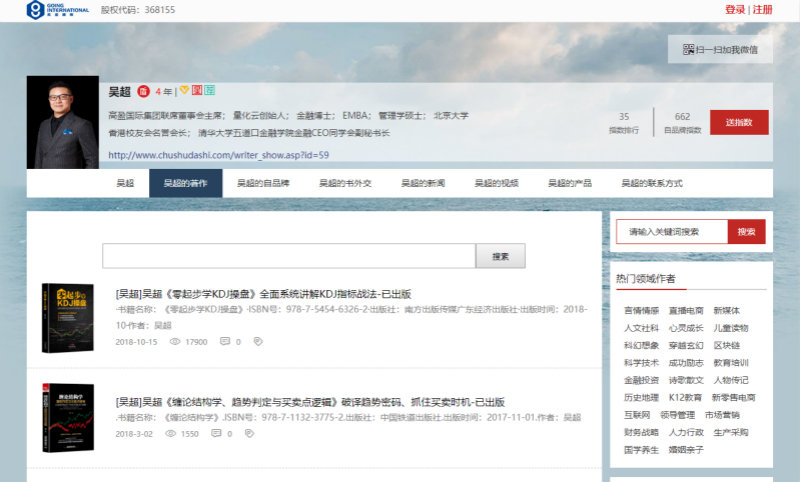Click the gray 搜索 button for books

[x=500, y=256]
